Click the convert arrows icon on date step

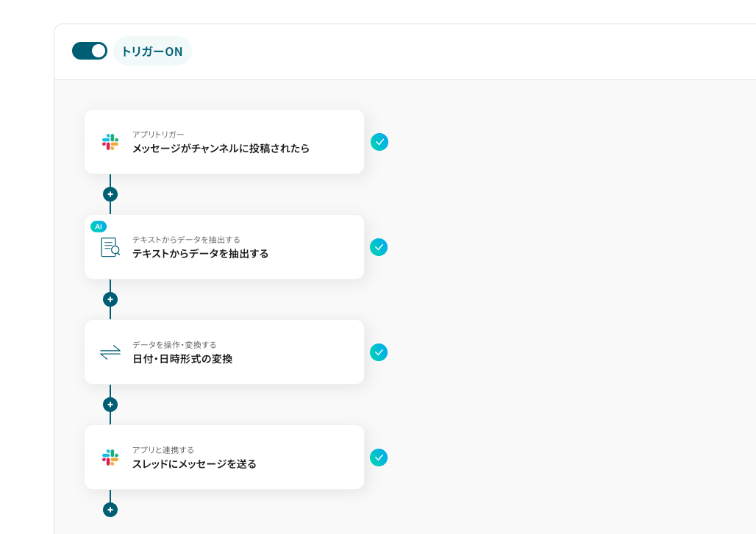pos(110,352)
